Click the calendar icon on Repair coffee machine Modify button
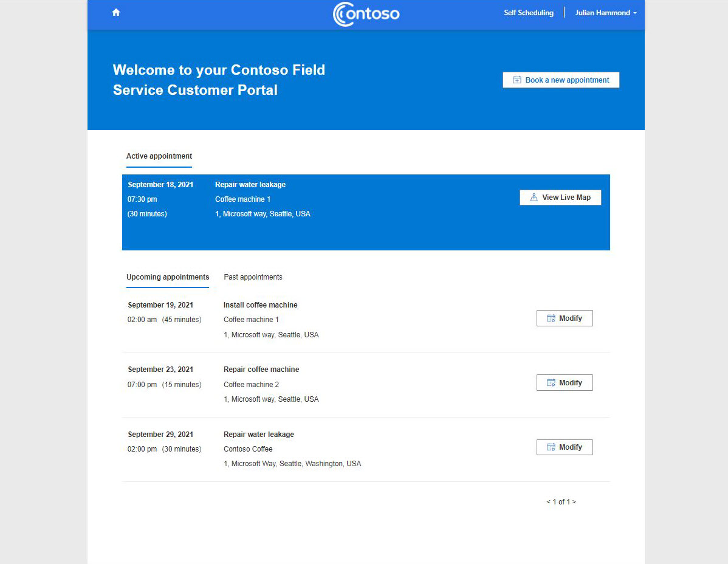The height and width of the screenshot is (564, 728). [550, 382]
